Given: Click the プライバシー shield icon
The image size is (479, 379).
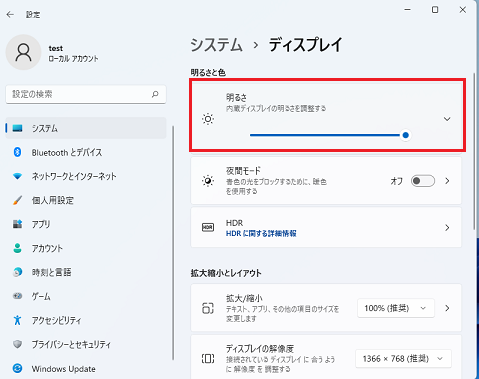Looking at the screenshot, I should click(17, 344).
